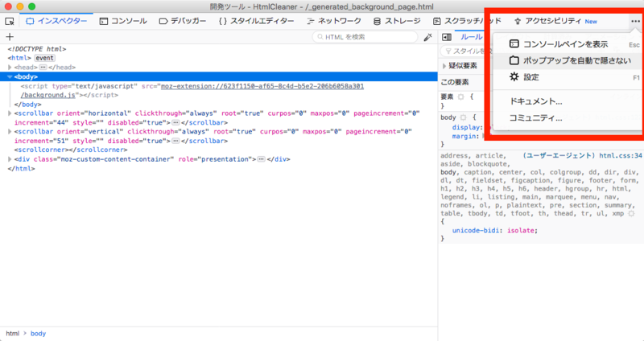644x341 pixels.
Task: Click the three-dot toolbox menu button
Action: [x=635, y=21]
